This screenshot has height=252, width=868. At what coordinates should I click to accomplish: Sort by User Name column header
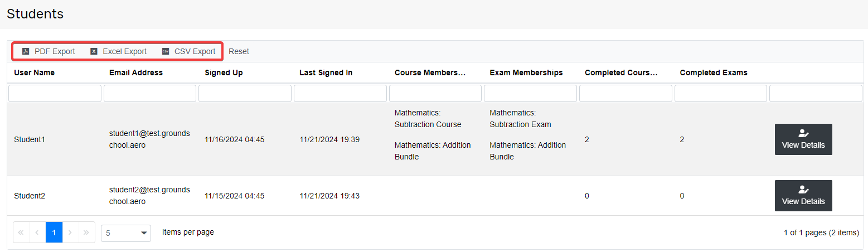34,72
